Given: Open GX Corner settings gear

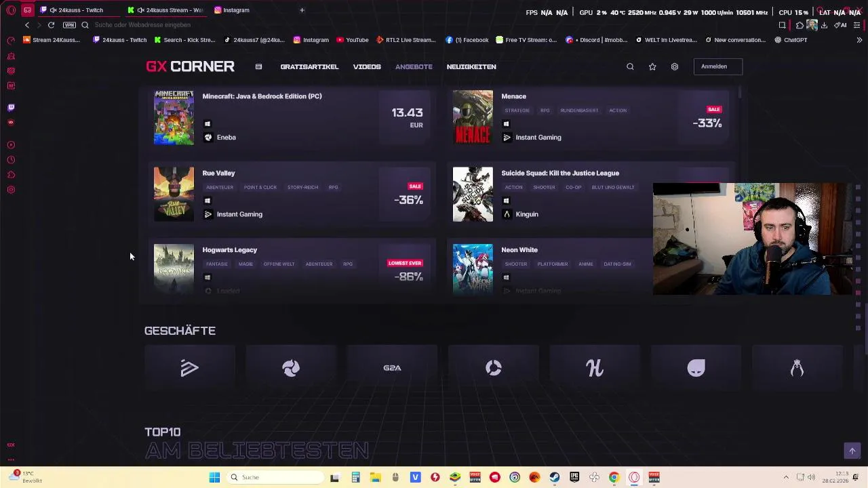Looking at the screenshot, I should pos(675,66).
